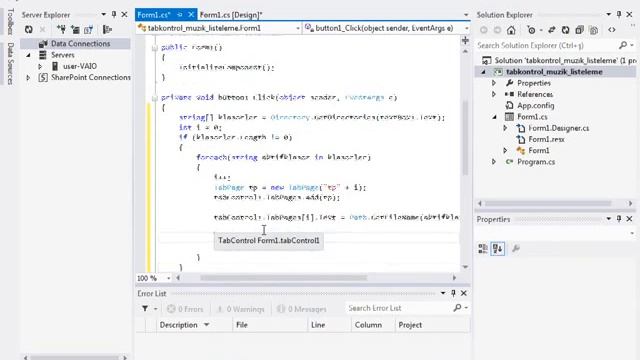Pin the Solution Explorer panel
This screenshot has height=360, width=640.
[619, 15]
